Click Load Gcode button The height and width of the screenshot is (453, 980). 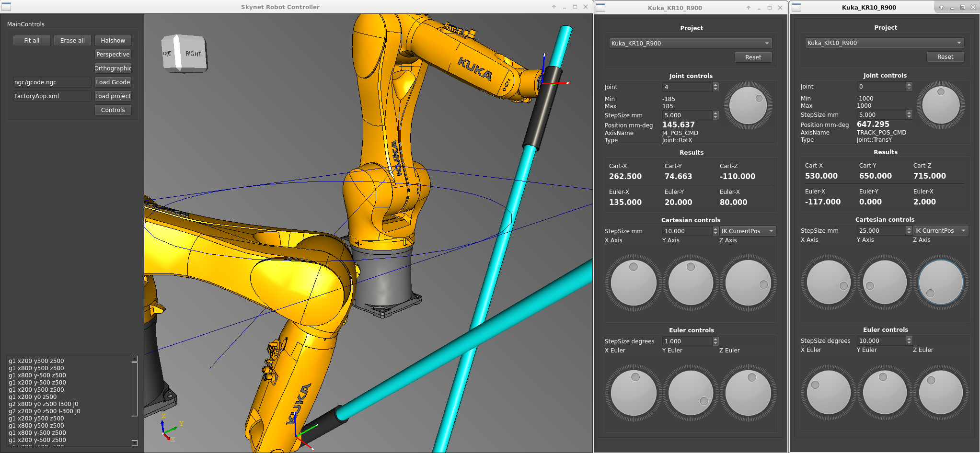point(113,82)
